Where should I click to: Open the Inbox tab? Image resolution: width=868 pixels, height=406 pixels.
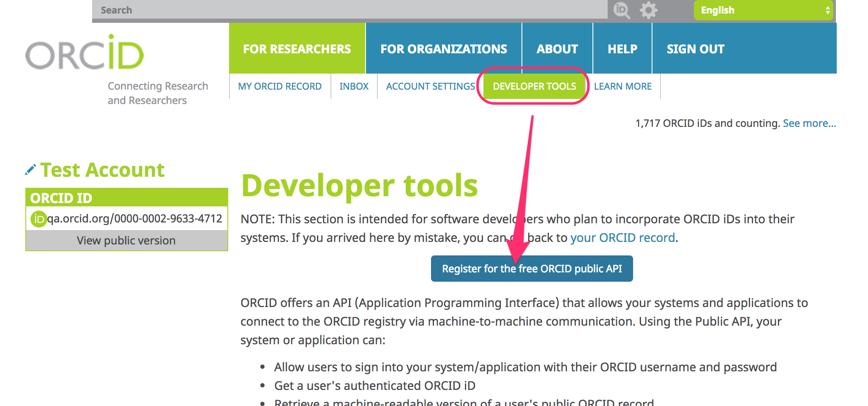[x=354, y=86]
